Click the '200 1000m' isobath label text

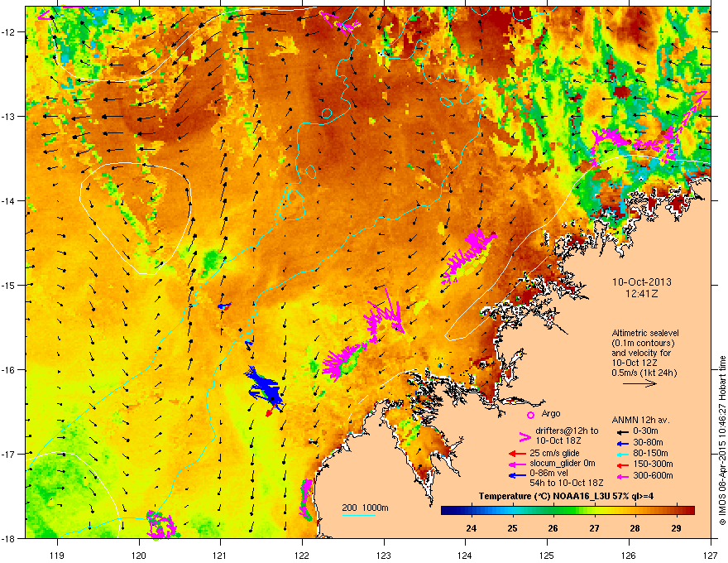coord(366,508)
